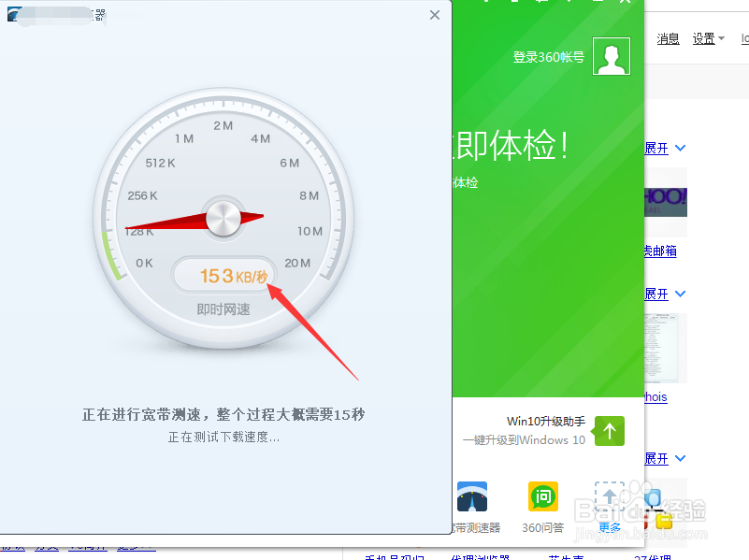Click the Win10升级助手 green arrow icon
This screenshot has height=560, width=749.
tap(609, 431)
